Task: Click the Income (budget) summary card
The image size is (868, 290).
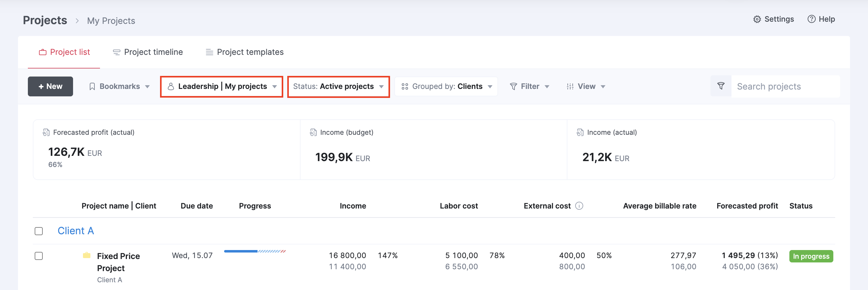Action: pyautogui.click(x=433, y=149)
